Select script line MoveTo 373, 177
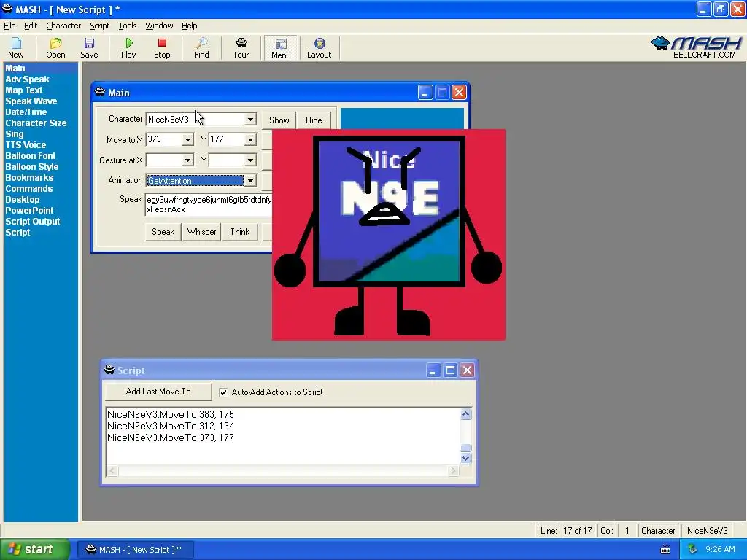Image resolution: width=747 pixels, height=560 pixels. 171,437
